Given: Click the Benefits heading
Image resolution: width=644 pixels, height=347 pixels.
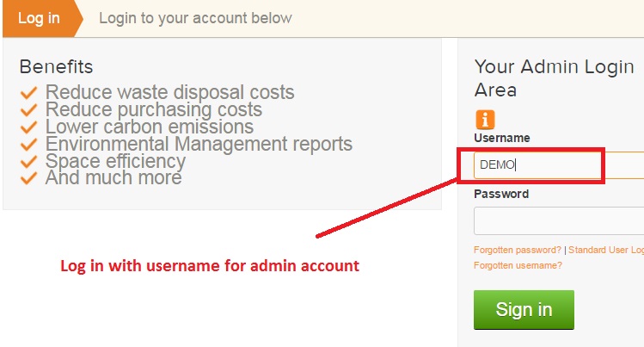Looking at the screenshot, I should tap(56, 66).
